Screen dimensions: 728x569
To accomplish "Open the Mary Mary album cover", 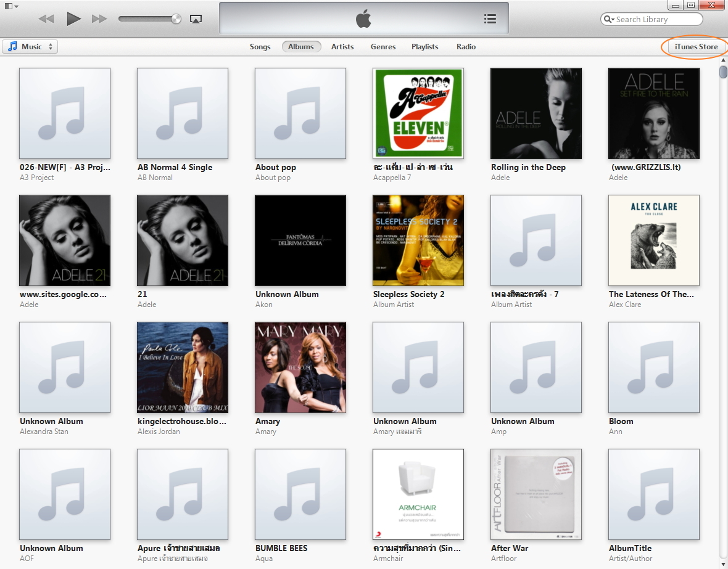I will click(x=300, y=367).
